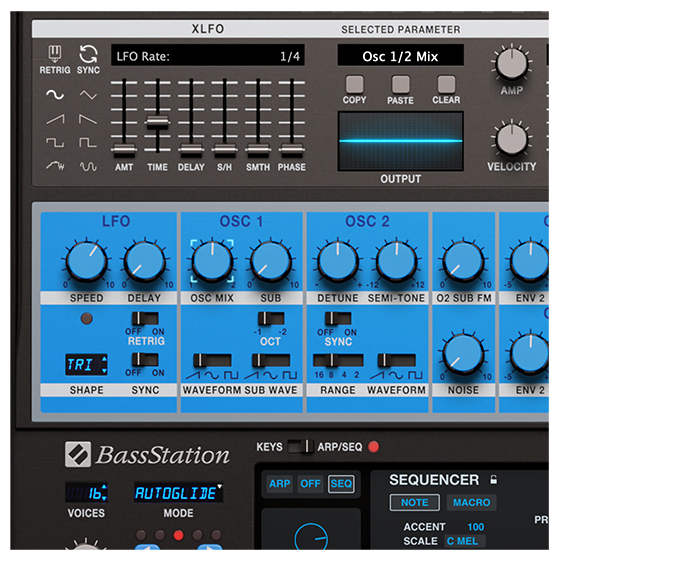Viewport: 700px width, 561px height.
Task: Flip the Keys / Arp/Seq switch
Action: pyautogui.click(x=299, y=447)
